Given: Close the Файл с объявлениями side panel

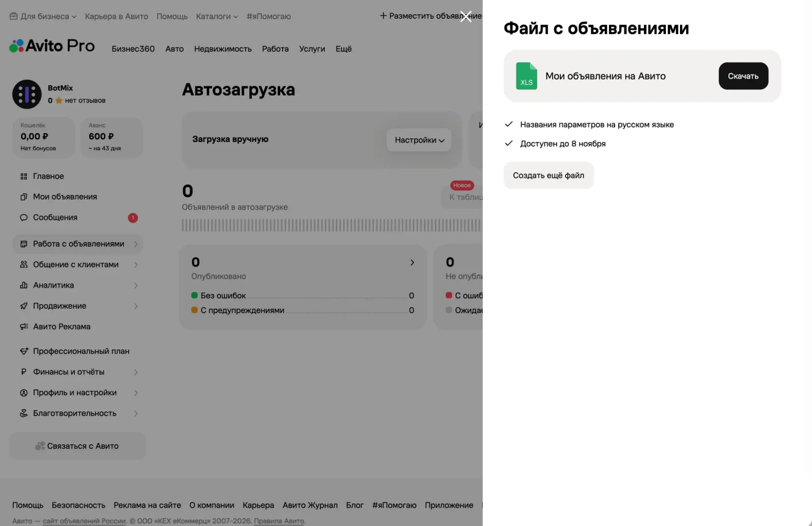Looking at the screenshot, I should pyautogui.click(x=466, y=16).
